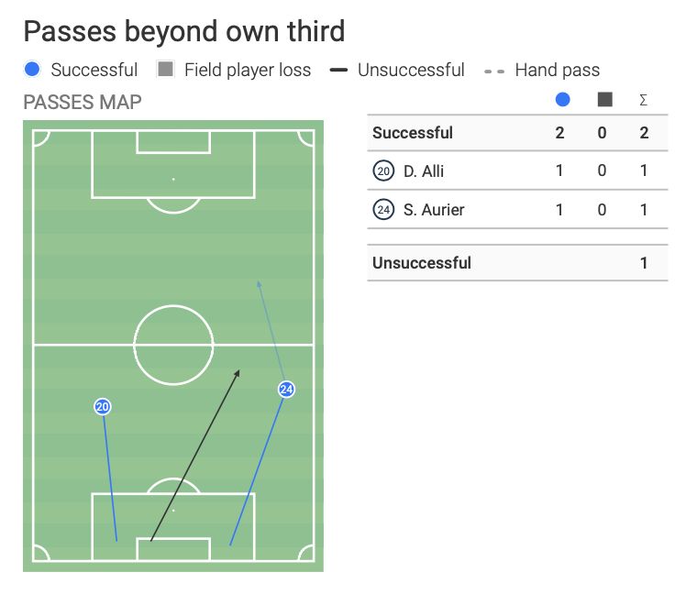Click the black Unsuccessful line symbol in the legend
697x616 pixels.
pos(339,70)
